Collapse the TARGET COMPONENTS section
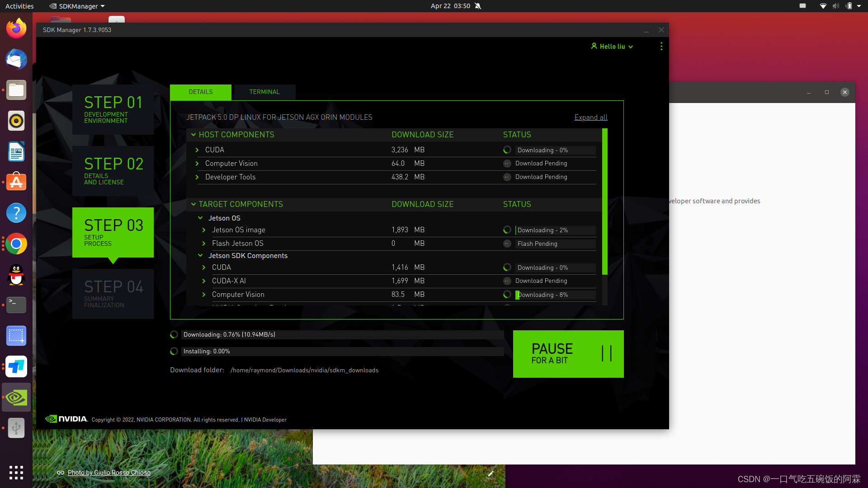The width and height of the screenshot is (868, 488). tap(193, 204)
